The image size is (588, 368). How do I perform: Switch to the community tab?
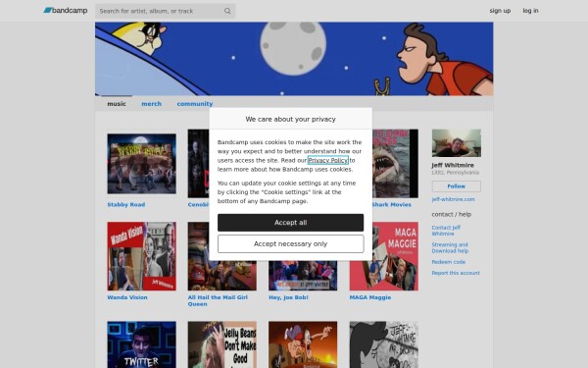[195, 104]
